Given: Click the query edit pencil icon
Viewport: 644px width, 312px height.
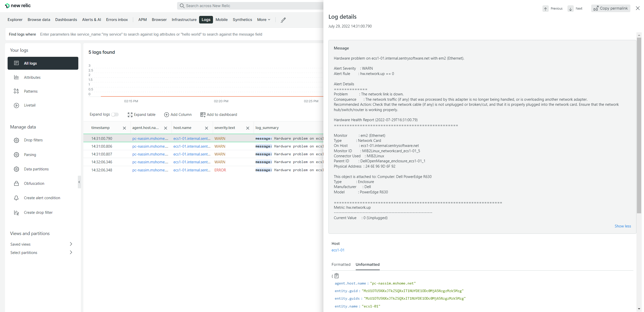Looking at the screenshot, I should coord(283,20).
